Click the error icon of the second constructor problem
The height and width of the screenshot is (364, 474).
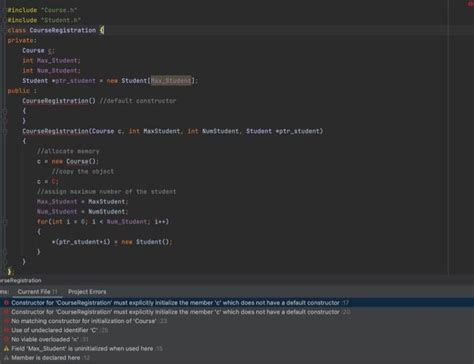pos(6,312)
